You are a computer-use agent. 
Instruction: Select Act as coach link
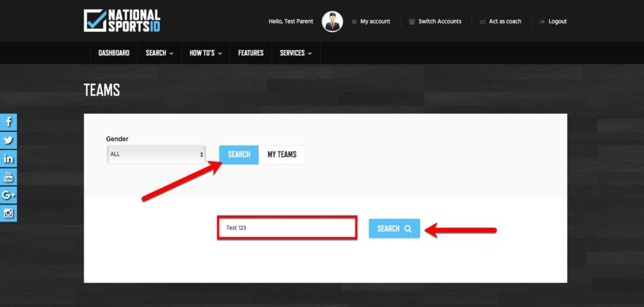tap(505, 21)
